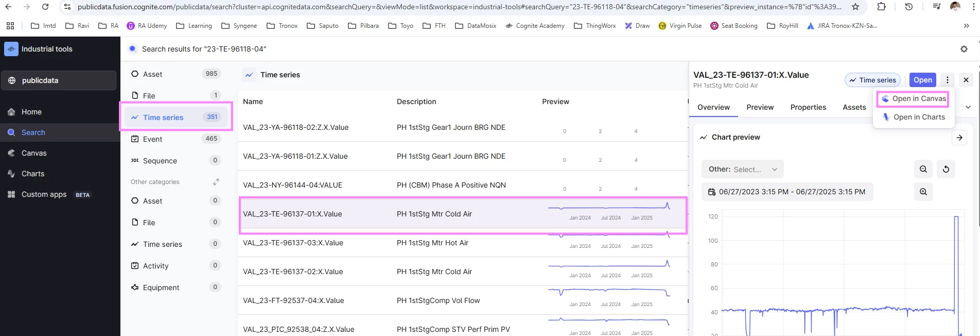Open the Other: Select dropdown
This screenshot has height=336, width=980.
(x=743, y=169)
